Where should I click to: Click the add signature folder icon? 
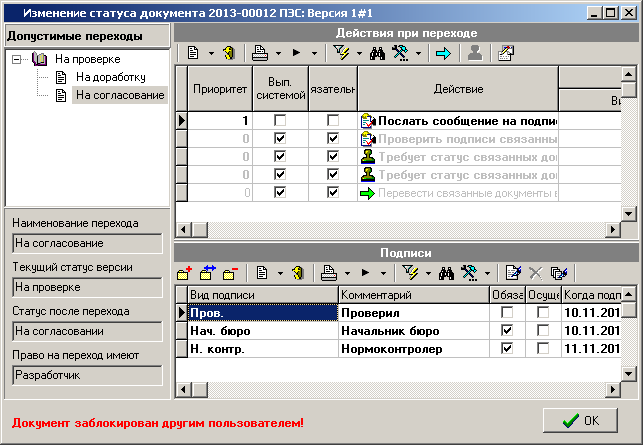tap(184, 272)
